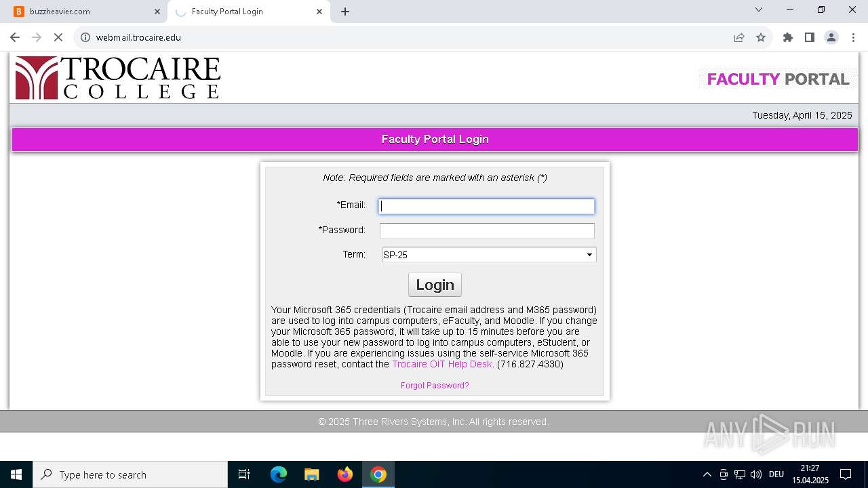Viewport: 868px width, 488px height.
Task: Stop loading the page with the X icon
Action: tap(58, 37)
